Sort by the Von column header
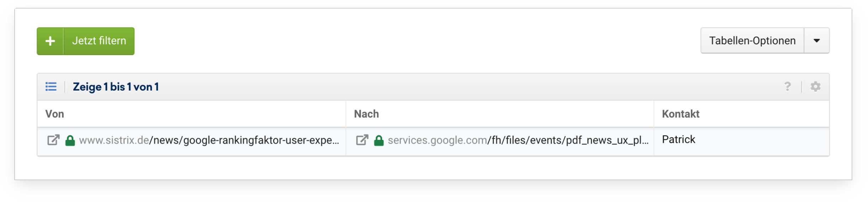 point(55,114)
